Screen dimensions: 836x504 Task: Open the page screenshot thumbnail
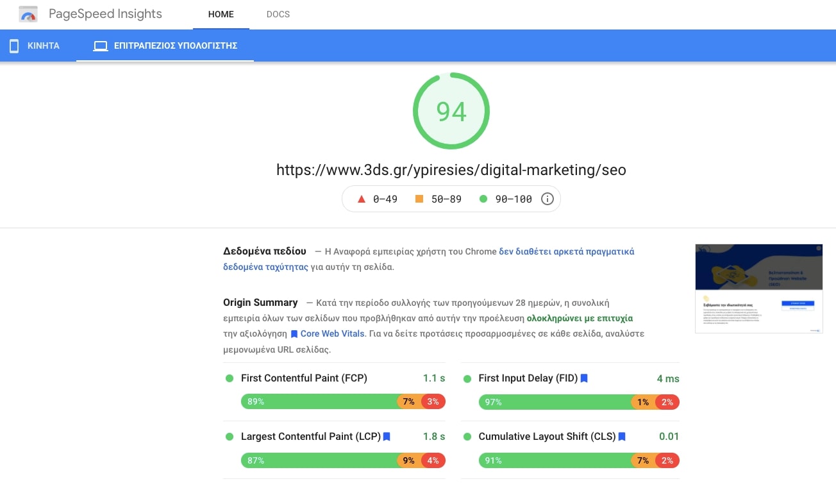759,288
